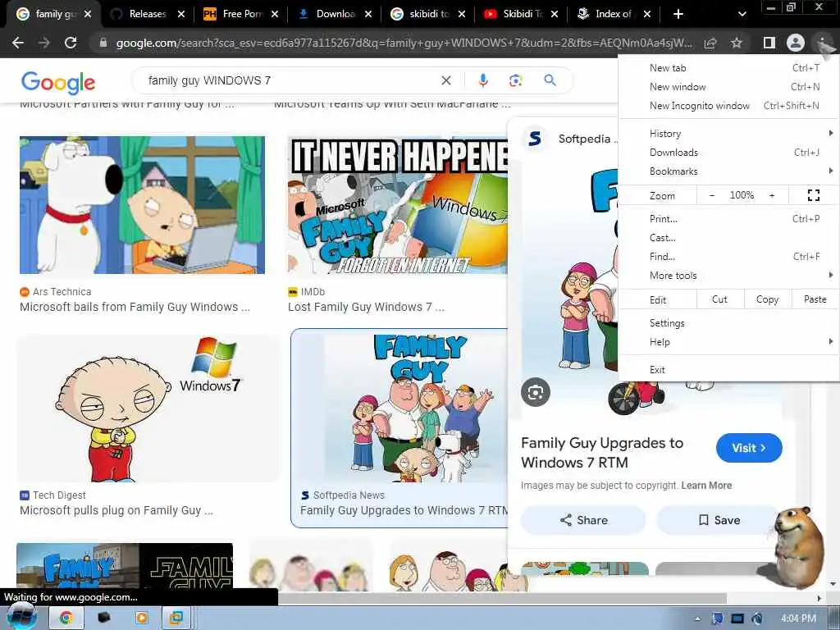This screenshot has height=630, width=840.
Task: Click the address bar URL
Action: pos(404,43)
